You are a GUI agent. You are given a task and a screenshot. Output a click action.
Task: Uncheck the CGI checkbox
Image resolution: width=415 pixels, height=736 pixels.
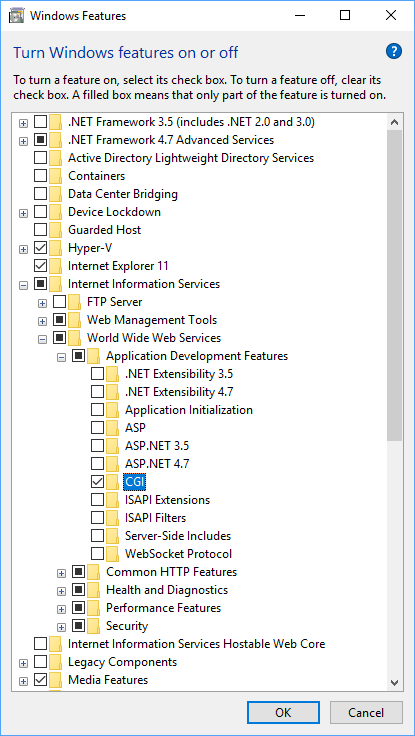[97, 482]
